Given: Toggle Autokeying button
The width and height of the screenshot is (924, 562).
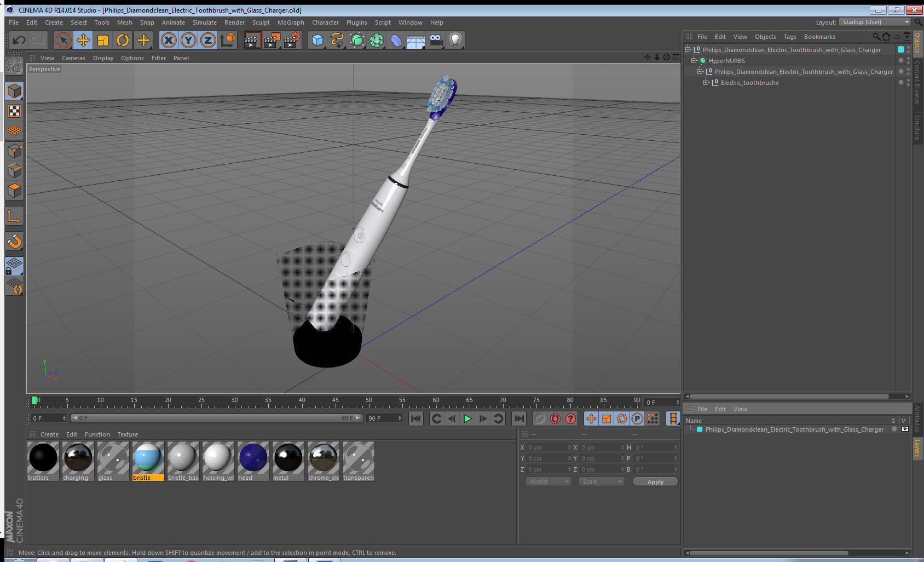Looking at the screenshot, I should click(x=555, y=418).
